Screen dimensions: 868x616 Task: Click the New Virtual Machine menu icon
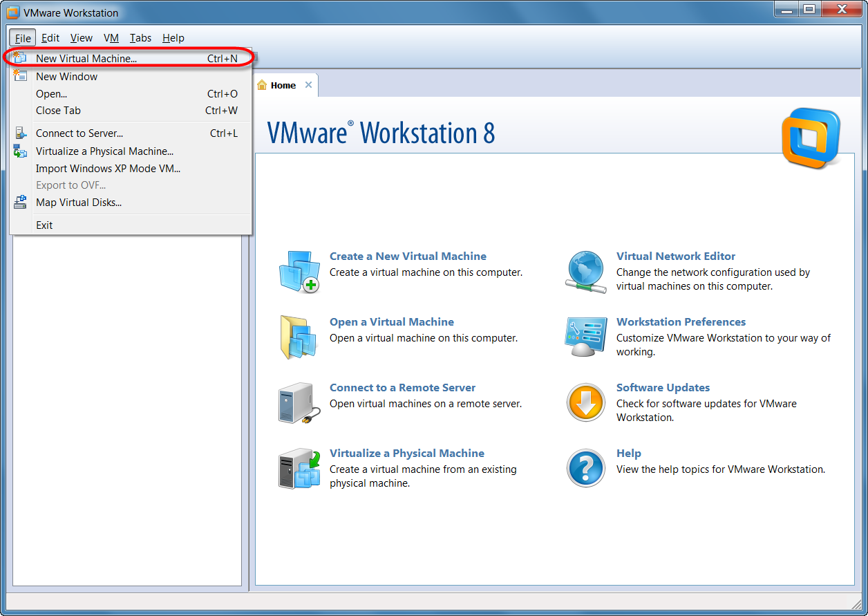(x=19, y=58)
